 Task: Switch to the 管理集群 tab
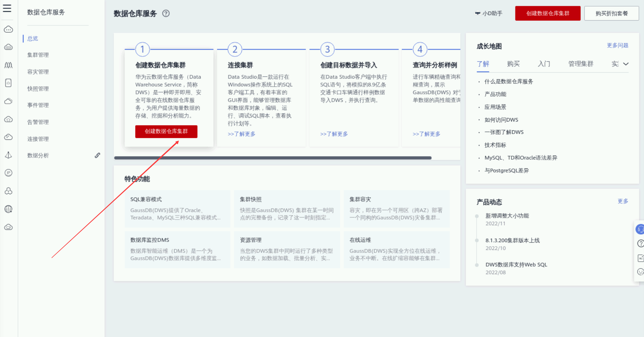(x=581, y=64)
